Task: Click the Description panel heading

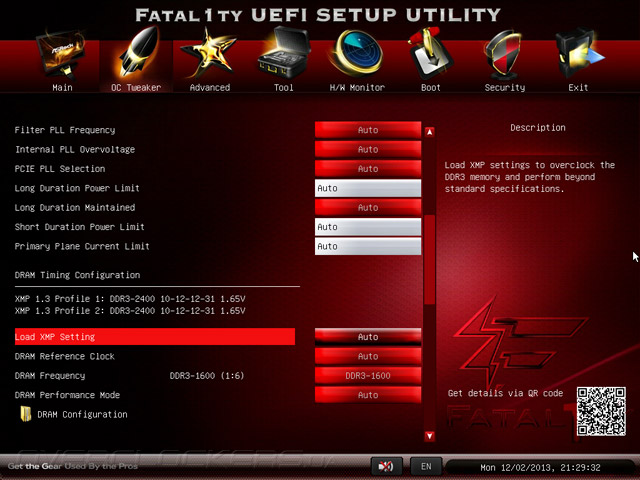Action: [x=538, y=128]
